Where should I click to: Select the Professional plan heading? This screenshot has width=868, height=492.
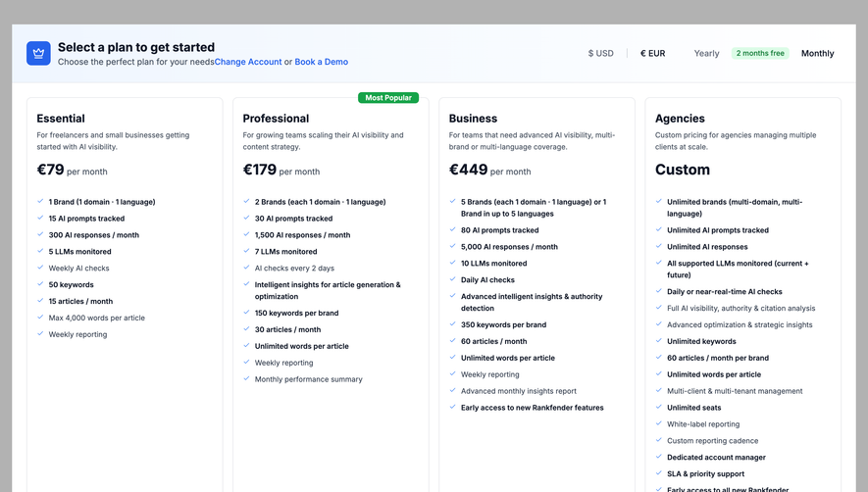point(276,119)
